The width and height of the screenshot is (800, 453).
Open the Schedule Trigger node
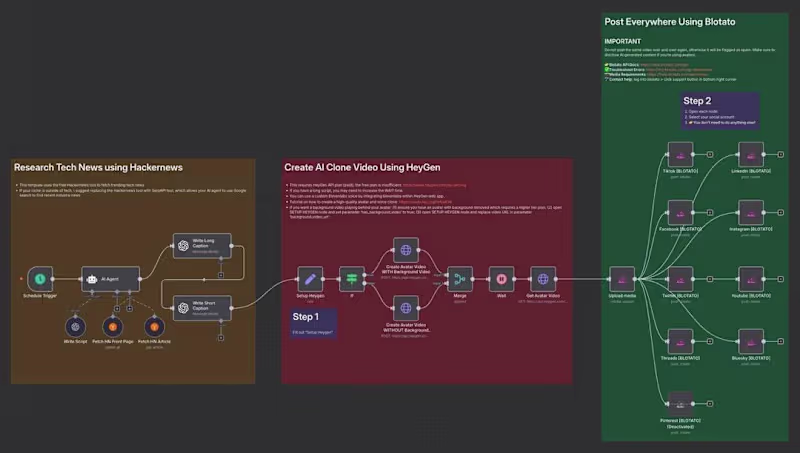pos(40,279)
